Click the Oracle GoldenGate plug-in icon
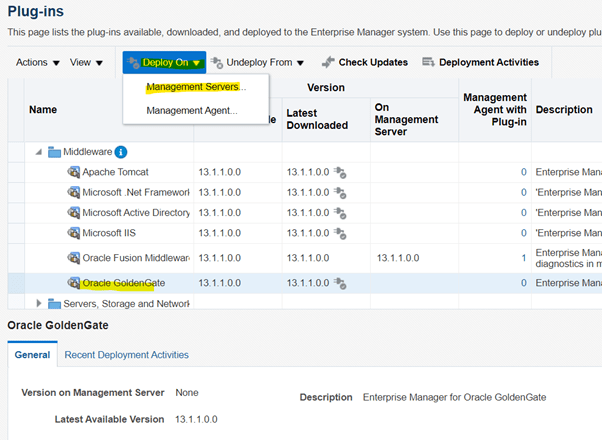The width and height of the screenshot is (602, 440). [x=73, y=283]
